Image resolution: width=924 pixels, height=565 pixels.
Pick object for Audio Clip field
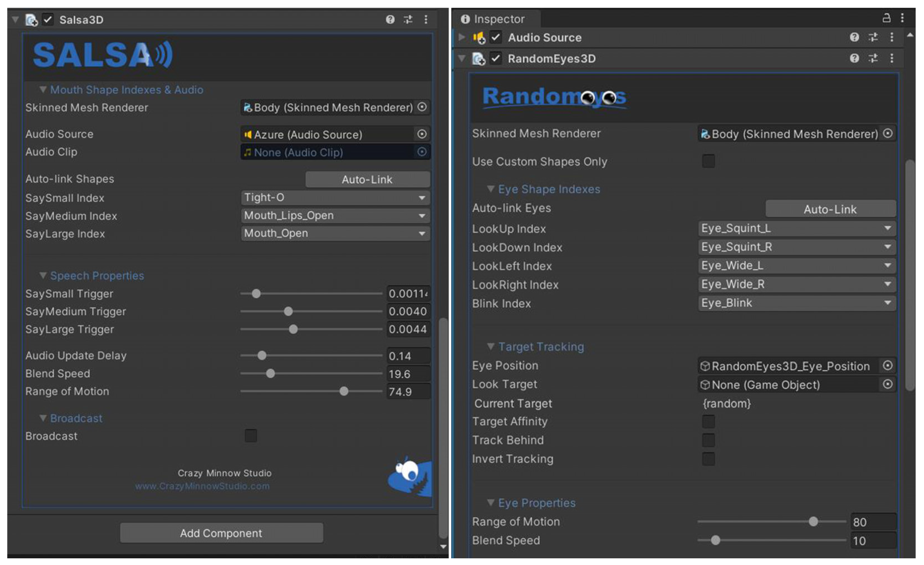click(422, 152)
